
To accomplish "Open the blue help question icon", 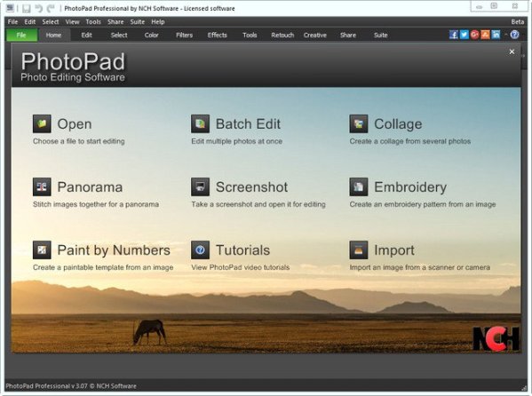I will (x=515, y=35).
